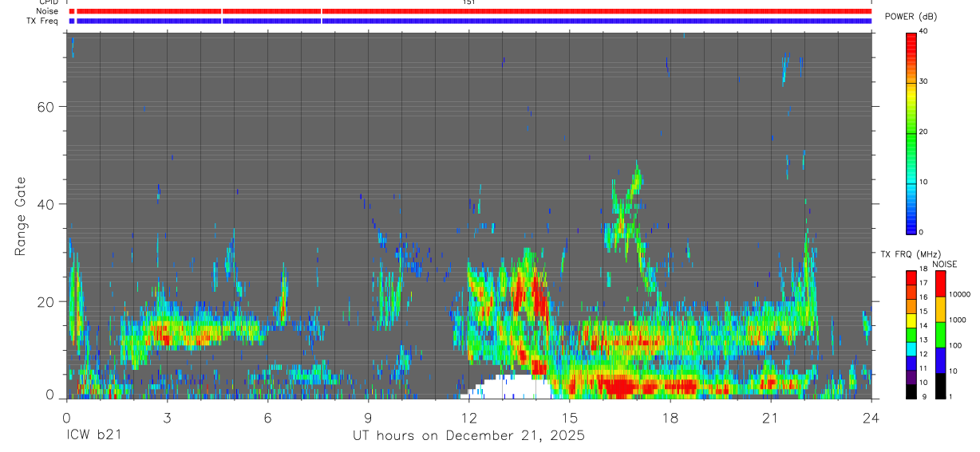
Task: Click x-axis tick label 3
Action: [168, 418]
